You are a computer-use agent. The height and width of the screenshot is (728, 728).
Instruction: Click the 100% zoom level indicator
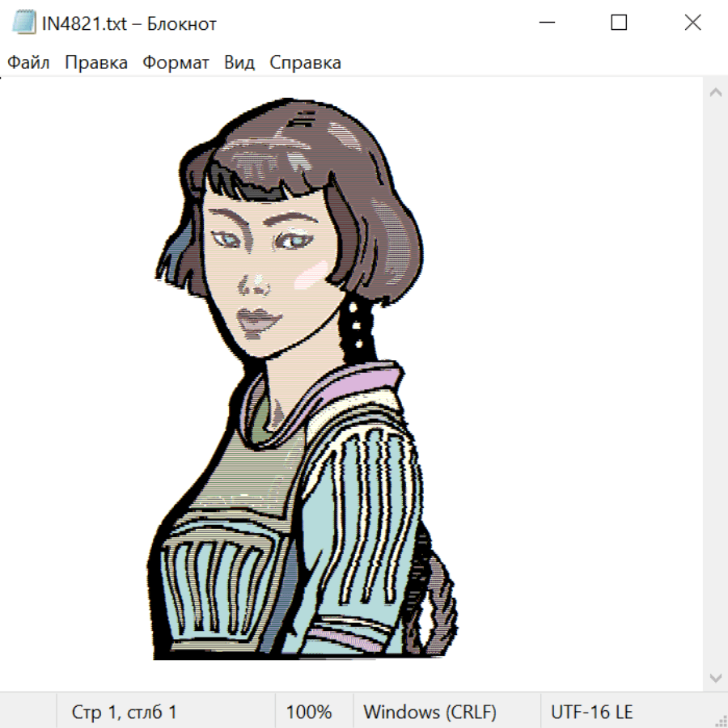[x=309, y=713]
